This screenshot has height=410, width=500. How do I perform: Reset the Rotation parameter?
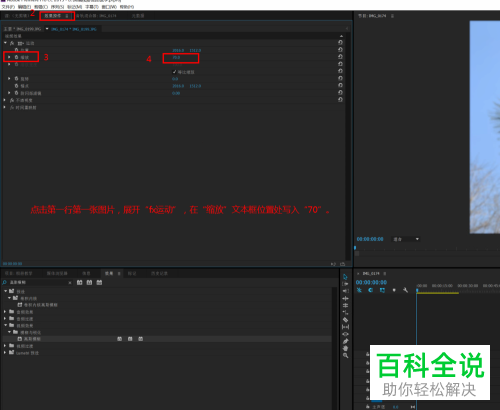point(340,78)
